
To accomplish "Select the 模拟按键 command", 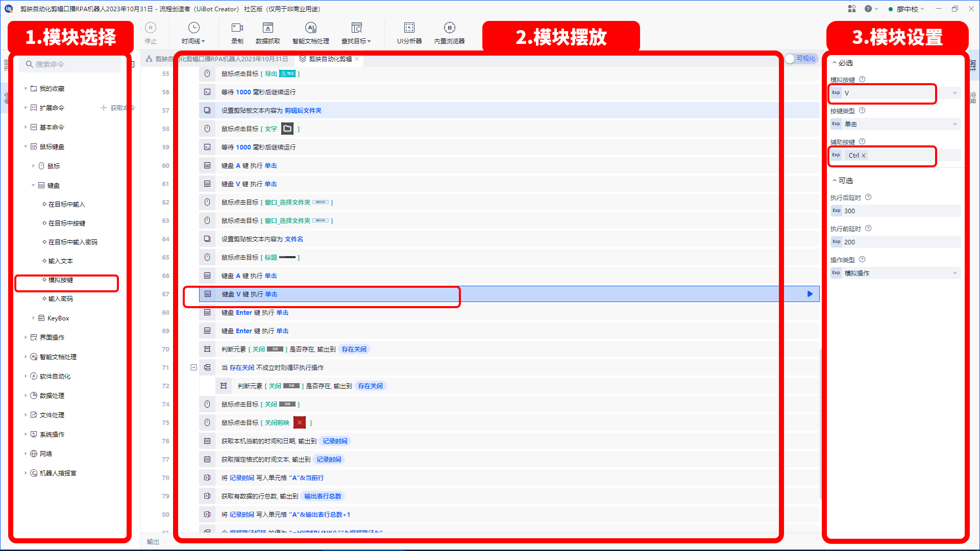I will 61,280.
